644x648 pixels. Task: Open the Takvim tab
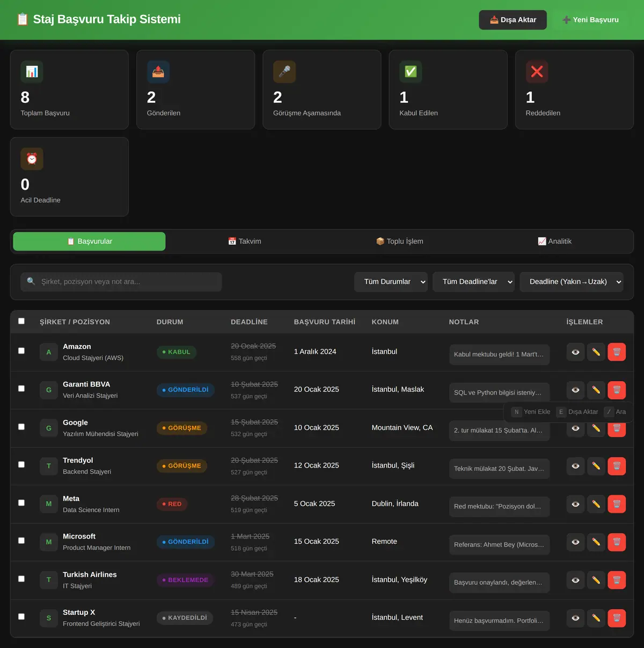click(245, 242)
